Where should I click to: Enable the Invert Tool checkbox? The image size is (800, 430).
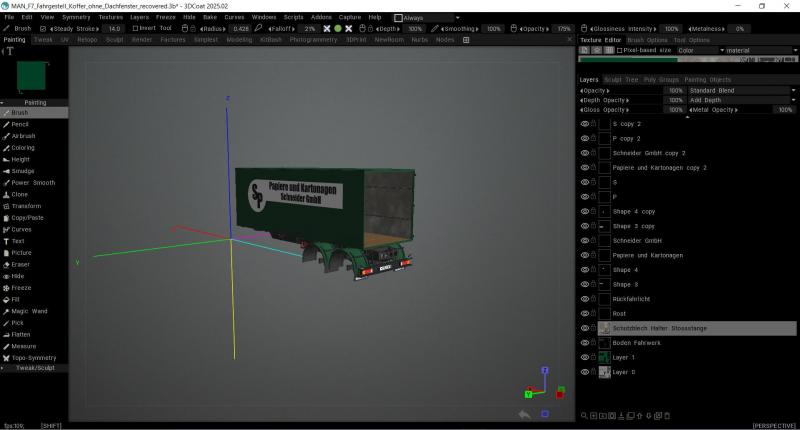point(134,28)
